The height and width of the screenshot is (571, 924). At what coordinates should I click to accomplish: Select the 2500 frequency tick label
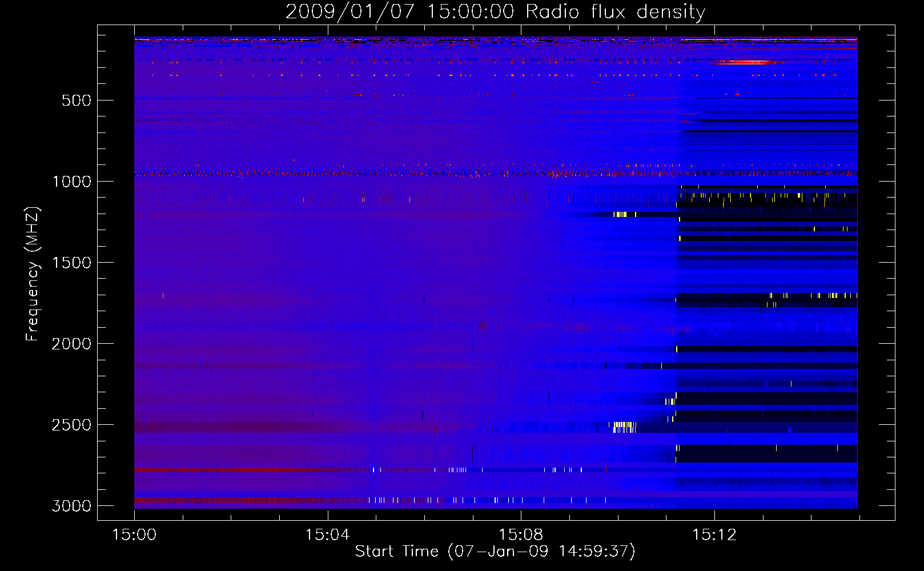(x=72, y=425)
